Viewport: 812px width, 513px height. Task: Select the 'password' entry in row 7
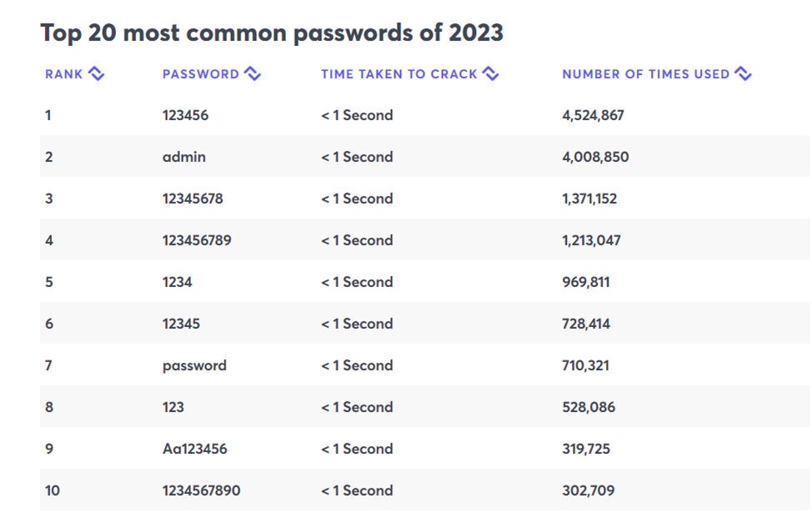click(194, 365)
